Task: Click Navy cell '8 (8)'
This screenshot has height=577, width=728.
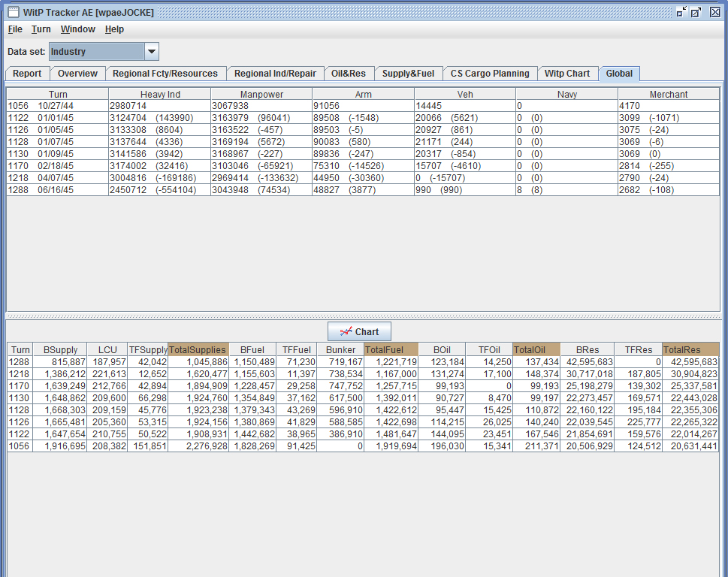Action: 567,190
